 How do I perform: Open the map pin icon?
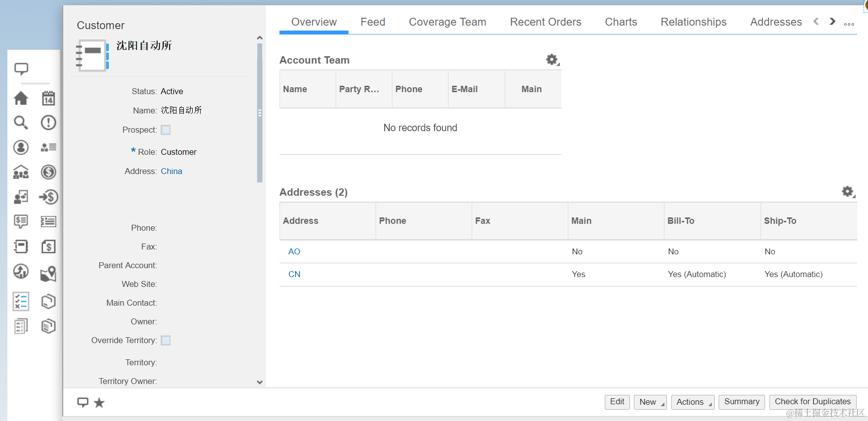[x=48, y=274]
